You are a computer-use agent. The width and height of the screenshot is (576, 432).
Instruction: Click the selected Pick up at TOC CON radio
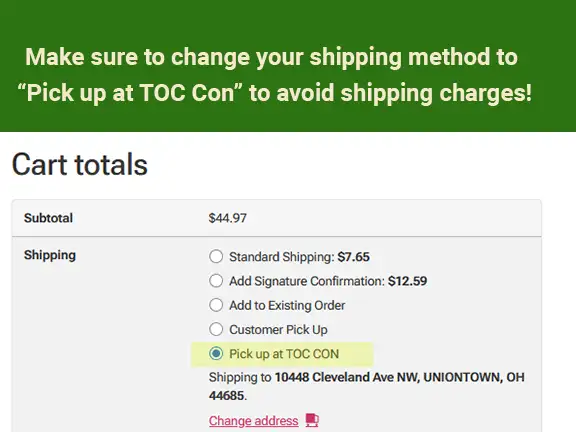point(216,353)
